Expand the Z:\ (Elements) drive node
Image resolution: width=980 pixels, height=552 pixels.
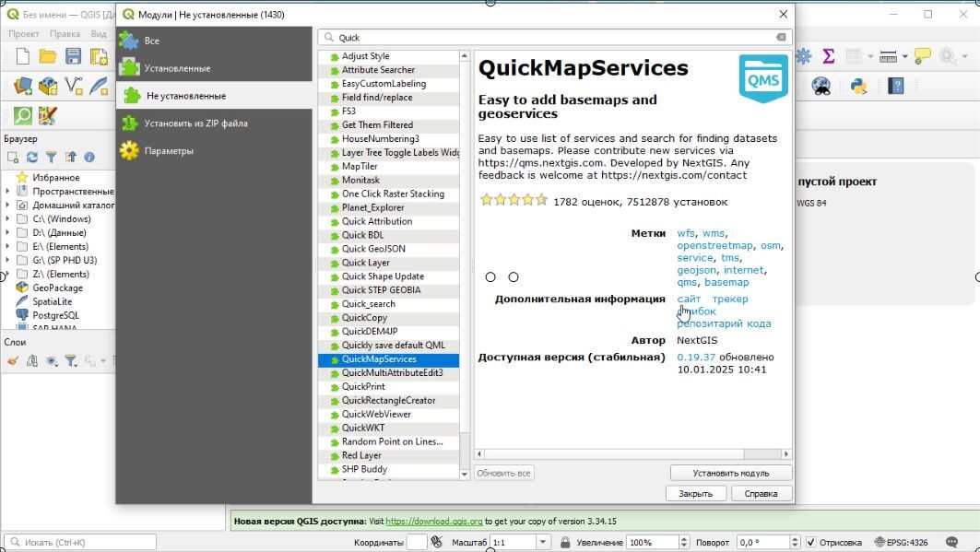pos(7,274)
